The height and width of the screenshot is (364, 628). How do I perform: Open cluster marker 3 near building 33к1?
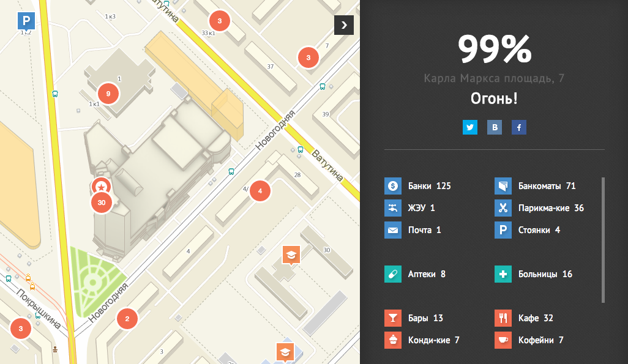pos(220,21)
